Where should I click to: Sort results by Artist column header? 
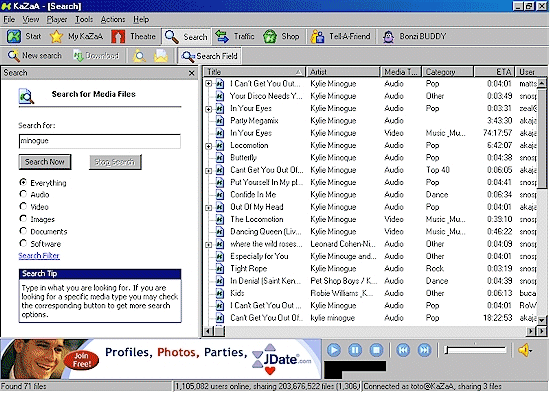343,72
